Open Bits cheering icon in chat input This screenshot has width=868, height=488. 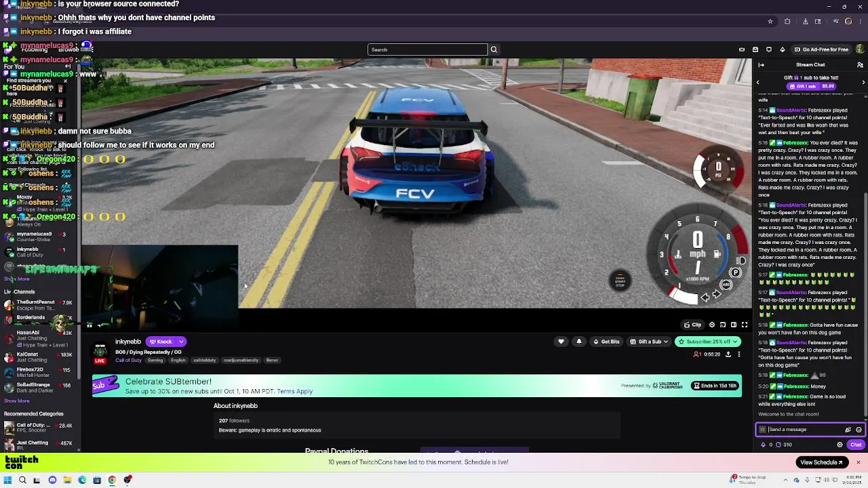(848, 430)
